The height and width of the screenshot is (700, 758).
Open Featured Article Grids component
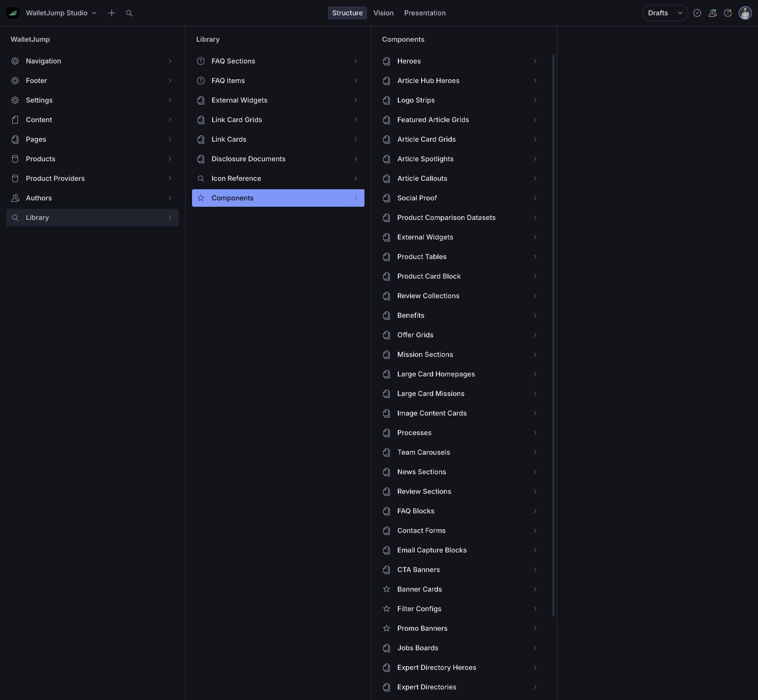461,119
